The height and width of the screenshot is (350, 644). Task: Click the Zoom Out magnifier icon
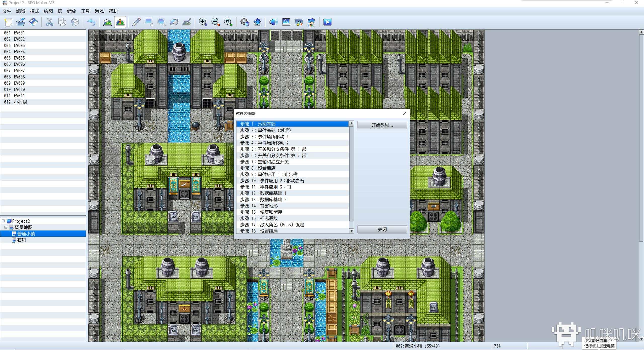click(x=216, y=22)
